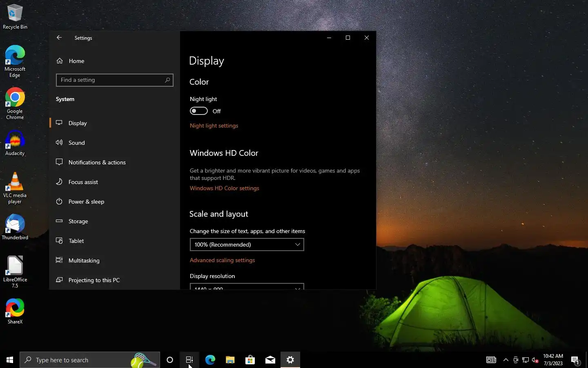Open the clock showing 10:42 AM
588x368 pixels.
(553, 360)
